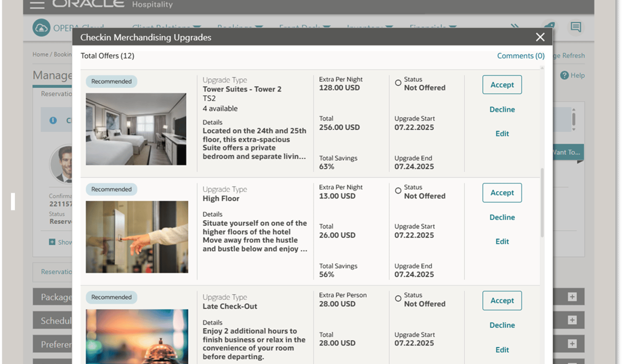Screen dimensions: 622x364
Task: Click the Late Check-Out bell photo
Action: 137,336
